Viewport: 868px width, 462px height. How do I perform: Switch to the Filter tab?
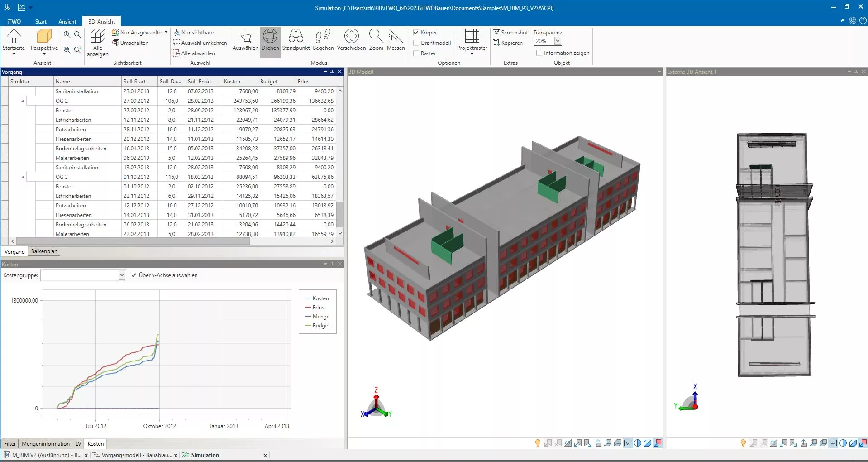(x=10, y=443)
